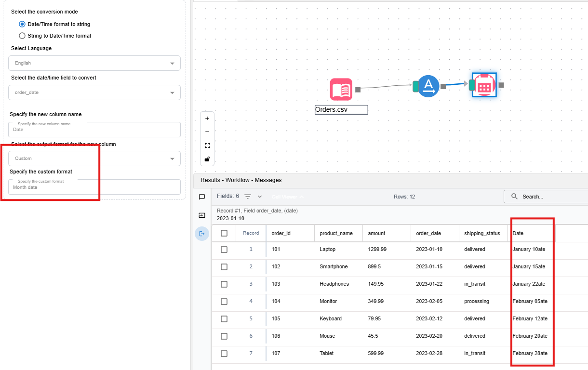
Task: Click the fields filter icon
Action: (x=248, y=197)
